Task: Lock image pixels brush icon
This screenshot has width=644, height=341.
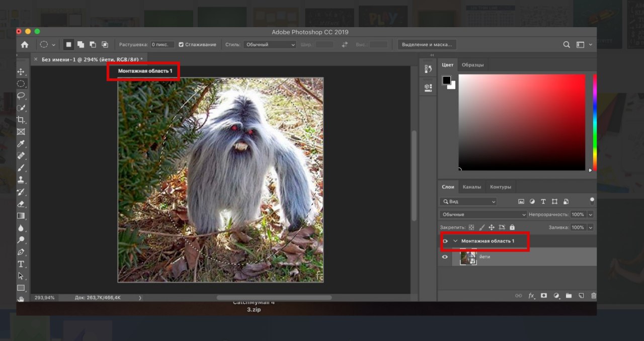Action: [x=481, y=227]
